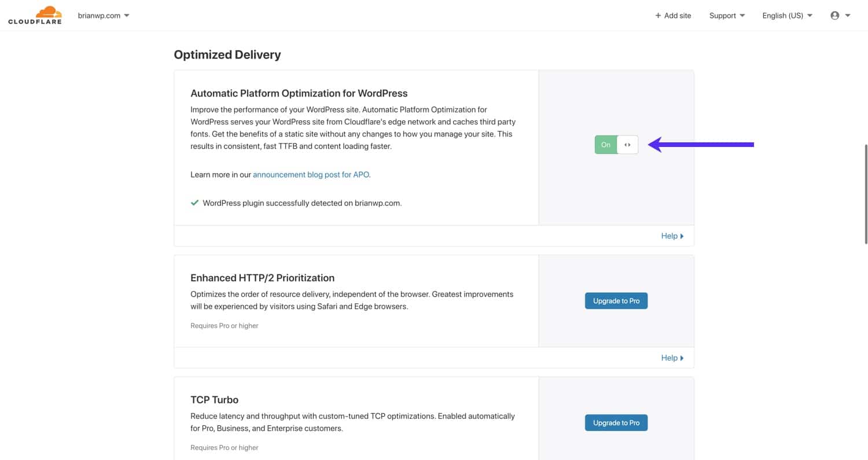Click Upgrade to Pro for TCP Turbo
This screenshot has height=460, width=868.
616,422
